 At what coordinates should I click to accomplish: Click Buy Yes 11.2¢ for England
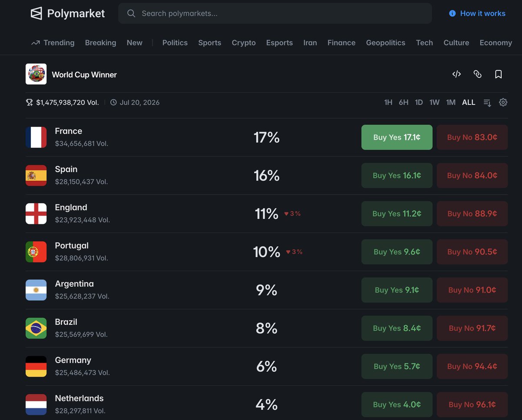[397, 214]
